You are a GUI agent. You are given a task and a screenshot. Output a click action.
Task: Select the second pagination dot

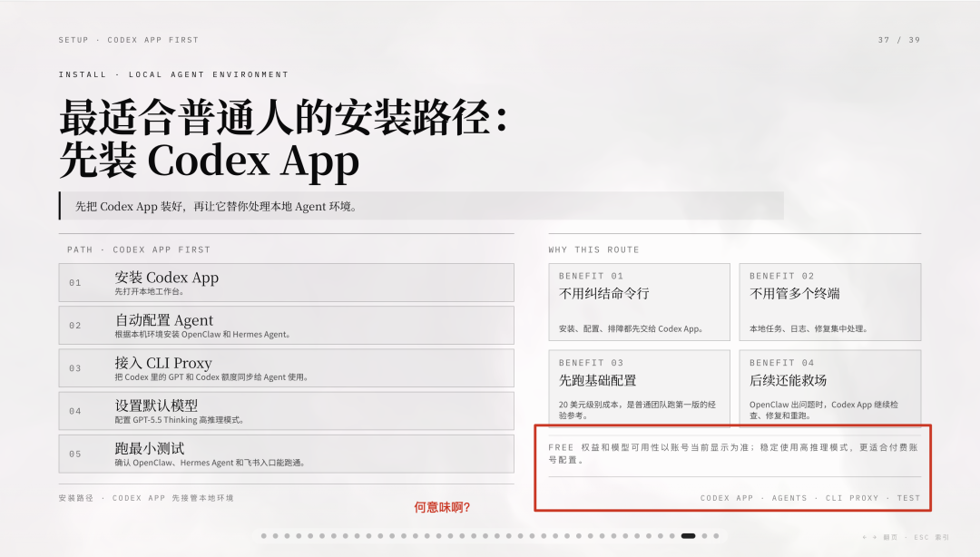[x=276, y=536]
